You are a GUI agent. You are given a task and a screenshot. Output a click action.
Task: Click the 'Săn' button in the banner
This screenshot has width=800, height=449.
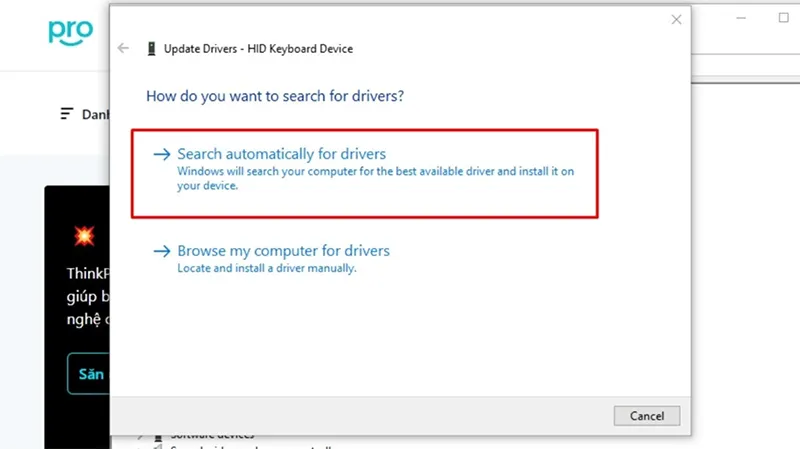(x=88, y=375)
